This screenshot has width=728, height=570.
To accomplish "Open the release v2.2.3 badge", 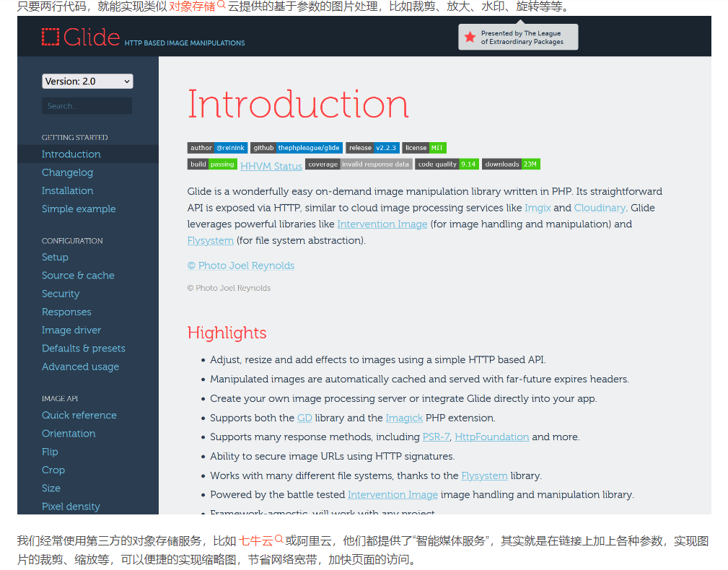I will (372, 148).
